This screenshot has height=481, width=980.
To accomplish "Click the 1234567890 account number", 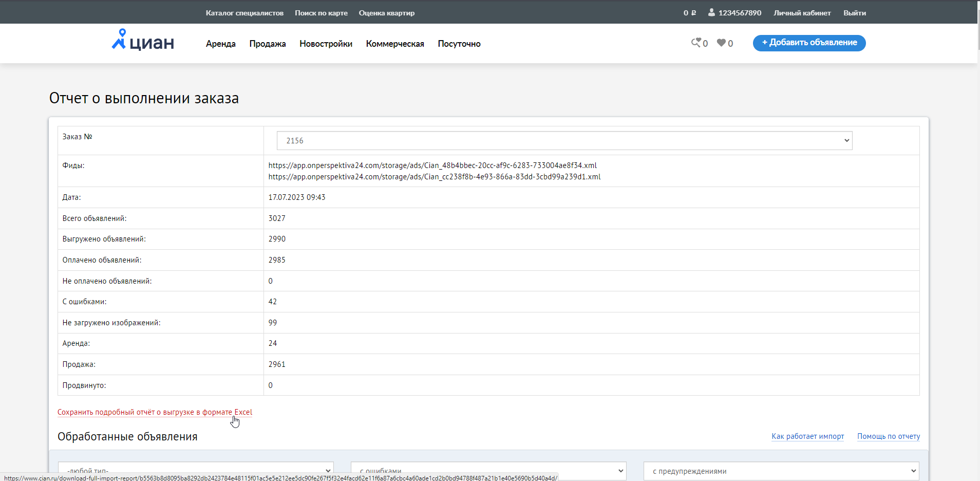I will tap(740, 13).
